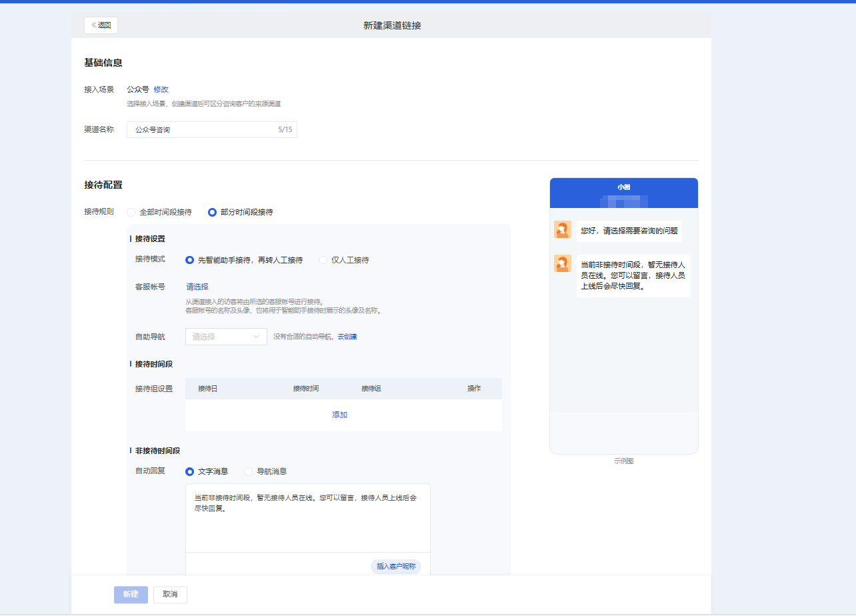
Task: Click 添加 in the 接待组设置 table
Action: tap(340, 415)
